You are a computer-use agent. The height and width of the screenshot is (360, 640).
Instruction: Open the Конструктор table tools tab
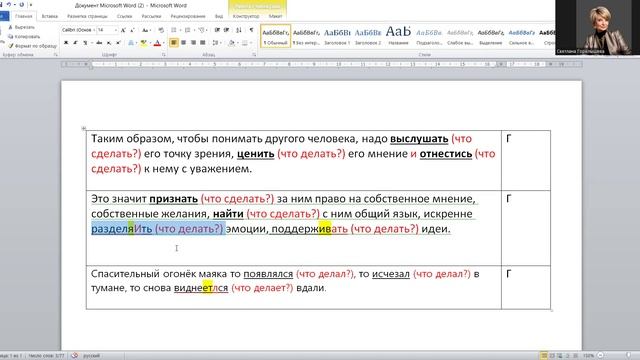click(246, 16)
